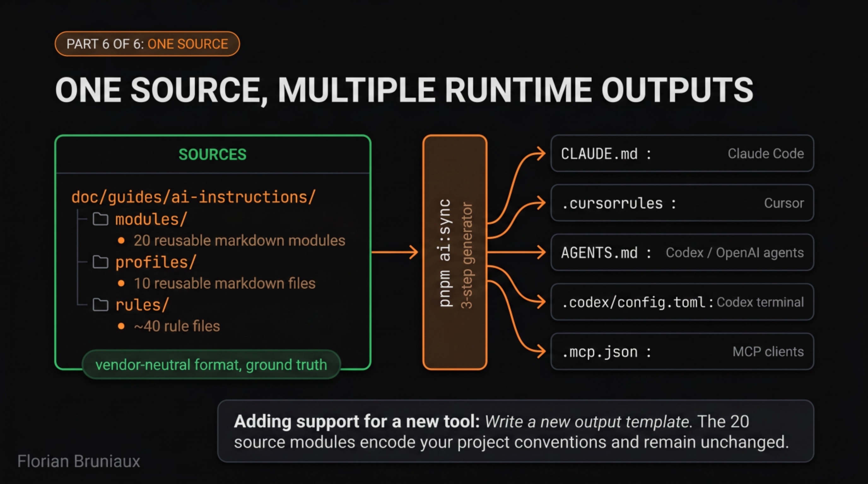Select the 'PART 6 OF 6: ONE SOURCE' badge
The height and width of the screenshot is (484, 868).
147,44
